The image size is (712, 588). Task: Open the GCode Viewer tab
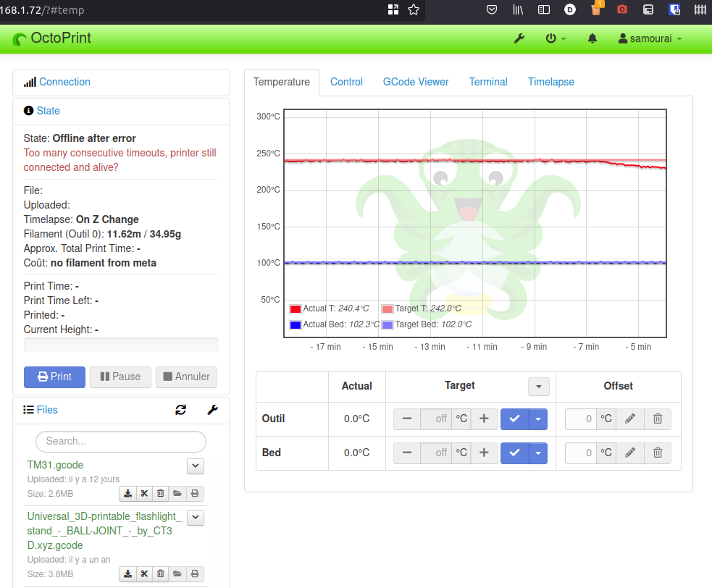[x=416, y=82]
